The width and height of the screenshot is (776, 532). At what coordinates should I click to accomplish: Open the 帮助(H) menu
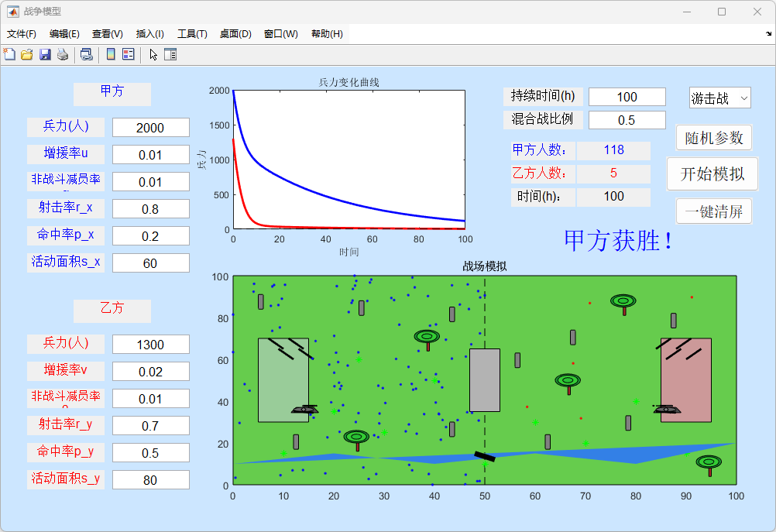click(327, 34)
